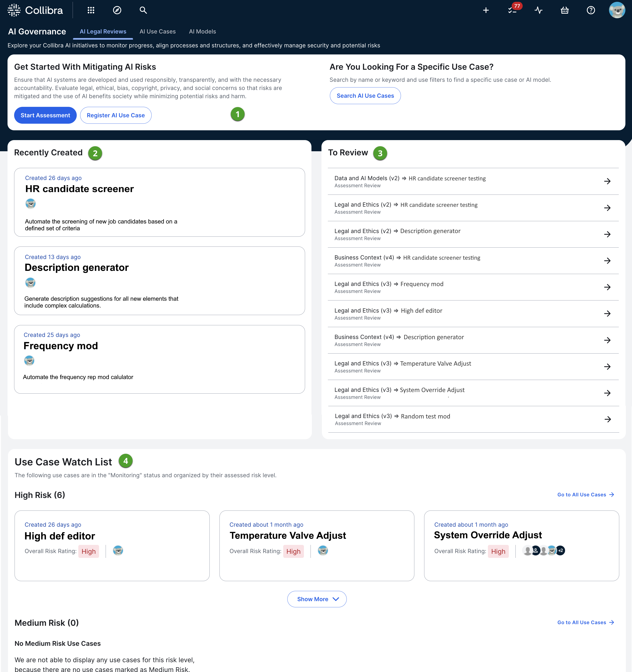Open the user avatar profile menu
632x672 pixels.
617,10
